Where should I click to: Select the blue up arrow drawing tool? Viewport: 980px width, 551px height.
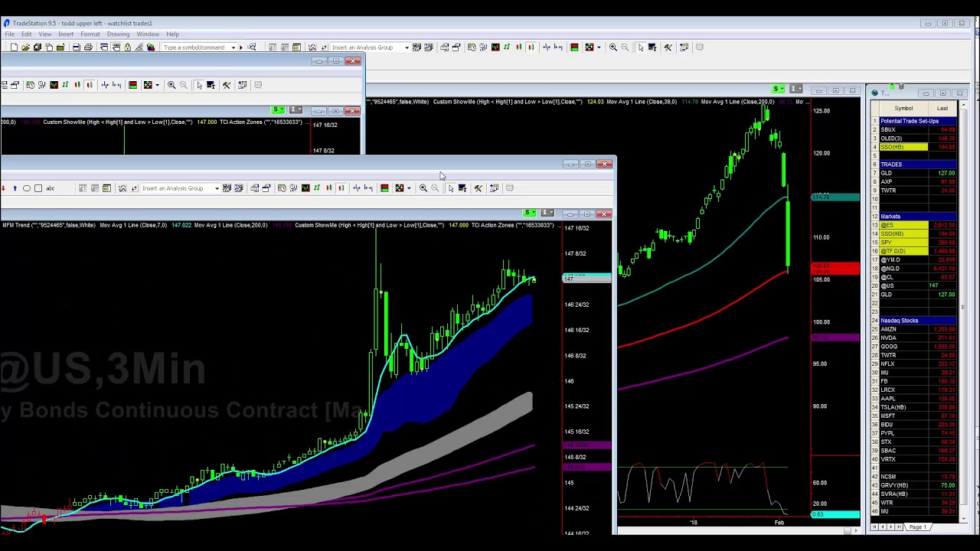pos(15,187)
